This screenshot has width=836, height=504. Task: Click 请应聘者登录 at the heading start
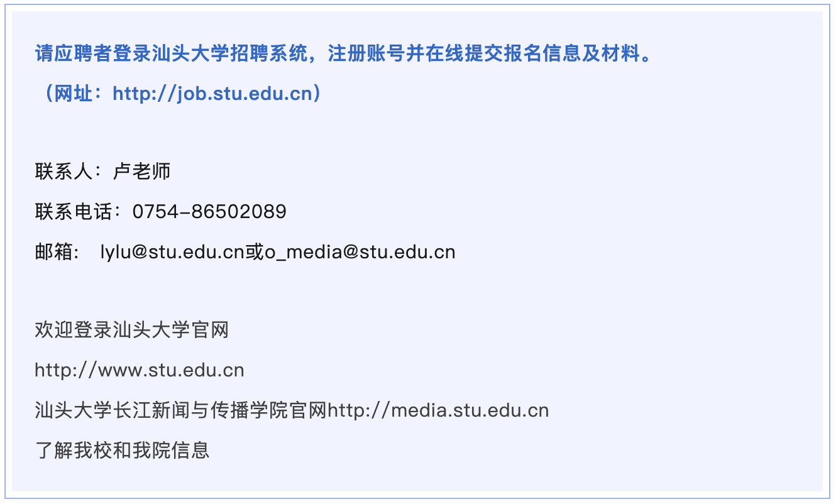click(93, 54)
